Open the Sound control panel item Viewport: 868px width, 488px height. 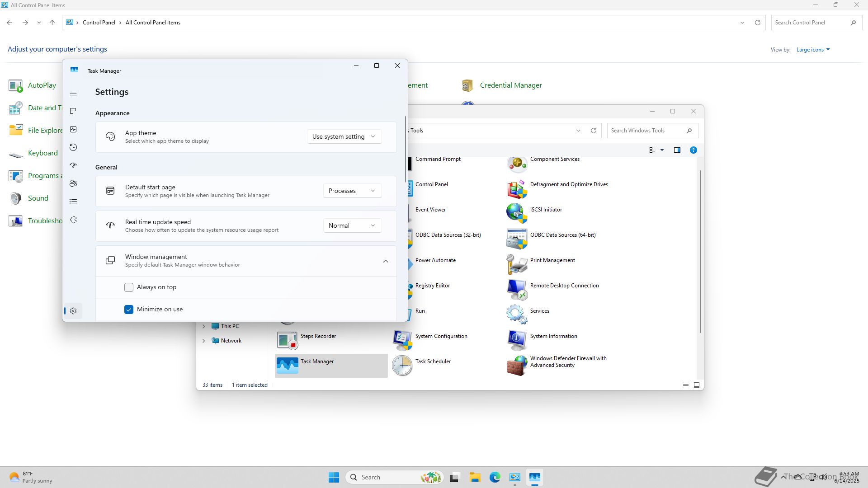[38, 198]
